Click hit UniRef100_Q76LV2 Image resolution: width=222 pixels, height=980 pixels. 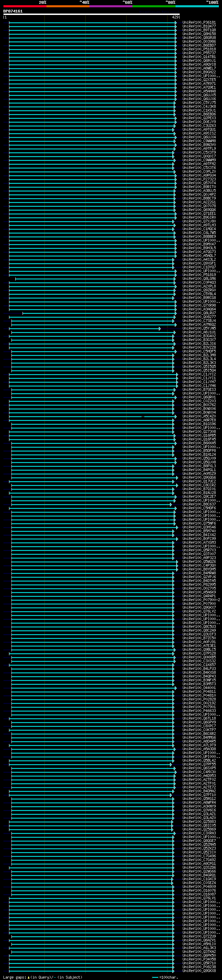tap(199, 612)
